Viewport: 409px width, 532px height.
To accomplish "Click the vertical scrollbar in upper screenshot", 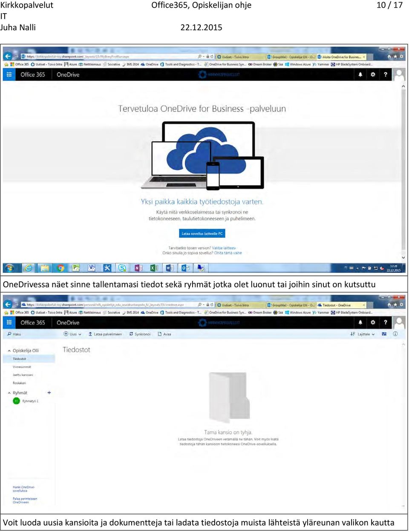I will tap(403, 172).
